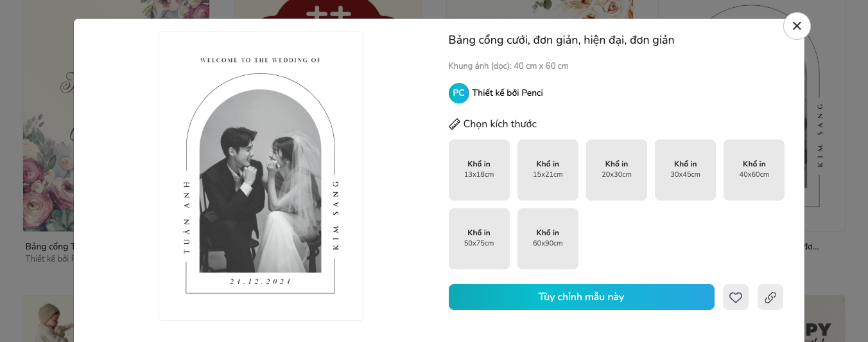Select the 13x18cm print size
Screen dimensions: 868x342
click(x=479, y=170)
